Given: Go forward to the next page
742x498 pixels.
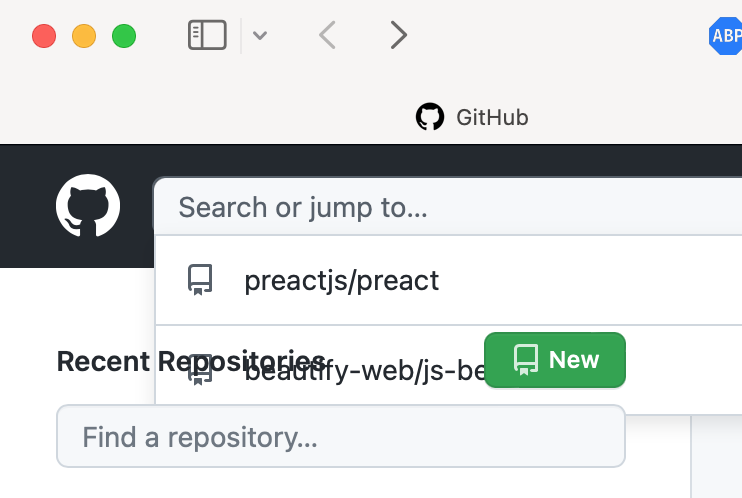Looking at the screenshot, I should tap(399, 36).
